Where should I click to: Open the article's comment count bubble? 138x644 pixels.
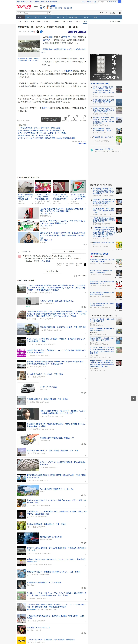pos(32,32)
